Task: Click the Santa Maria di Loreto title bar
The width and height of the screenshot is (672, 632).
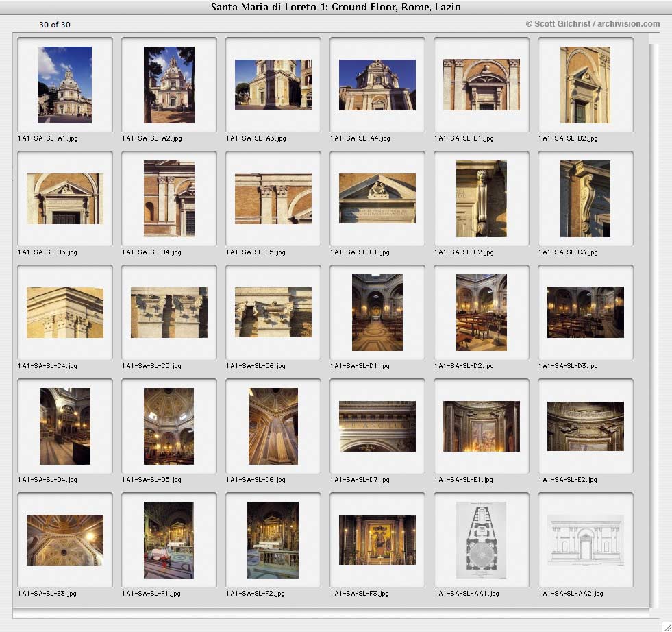Action: (336, 7)
